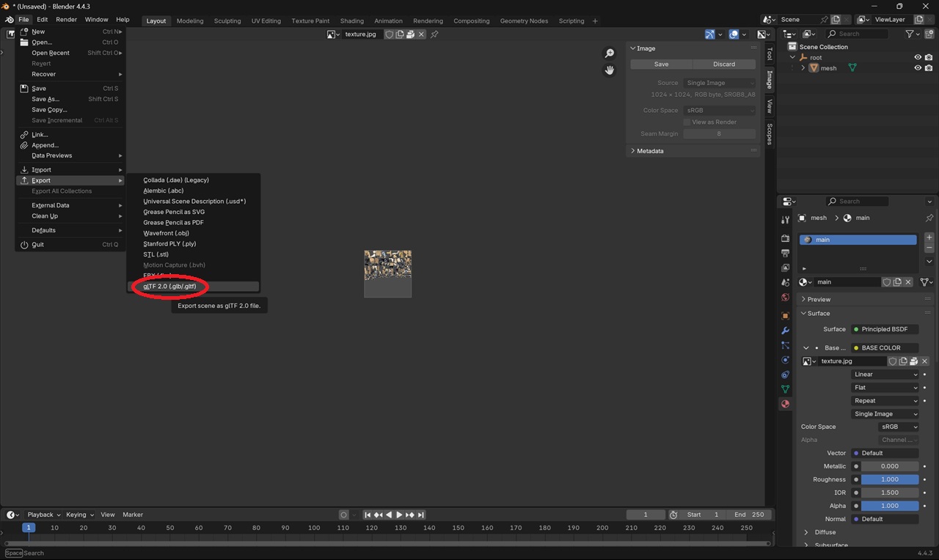Add a new material slot with the plus icon
The image size is (939, 560).
(x=929, y=238)
